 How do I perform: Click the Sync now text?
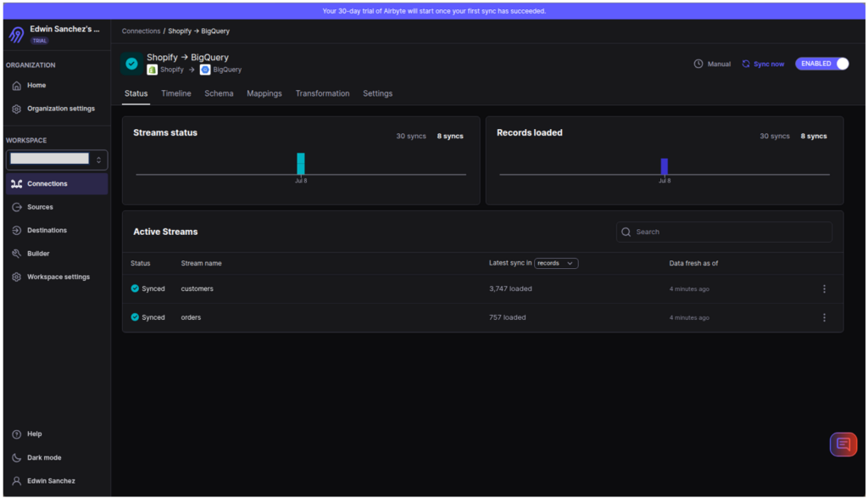pyautogui.click(x=768, y=64)
